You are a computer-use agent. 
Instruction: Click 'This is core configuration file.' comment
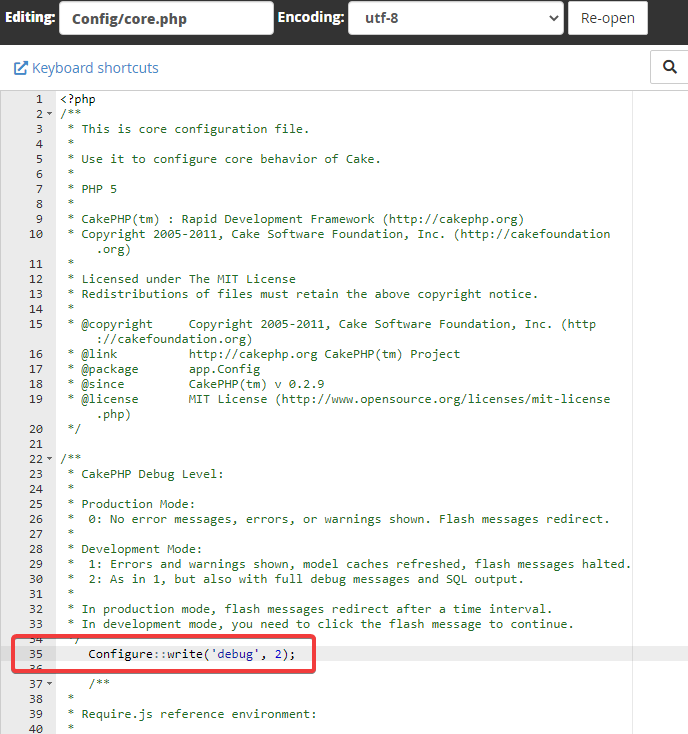[196, 129]
